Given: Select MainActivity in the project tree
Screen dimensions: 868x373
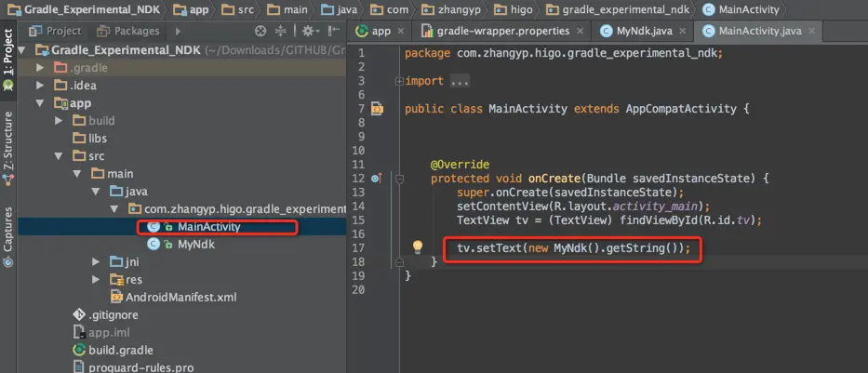Looking at the screenshot, I should coord(208,227).
